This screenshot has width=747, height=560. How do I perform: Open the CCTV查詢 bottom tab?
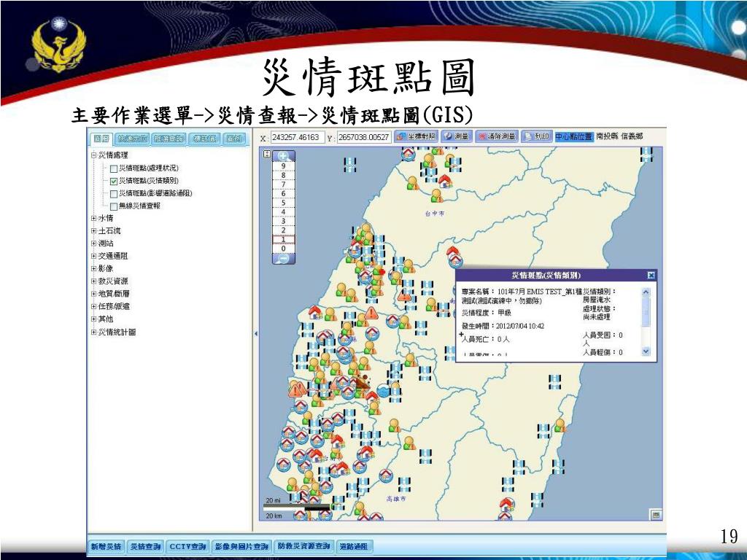[187, 546]
